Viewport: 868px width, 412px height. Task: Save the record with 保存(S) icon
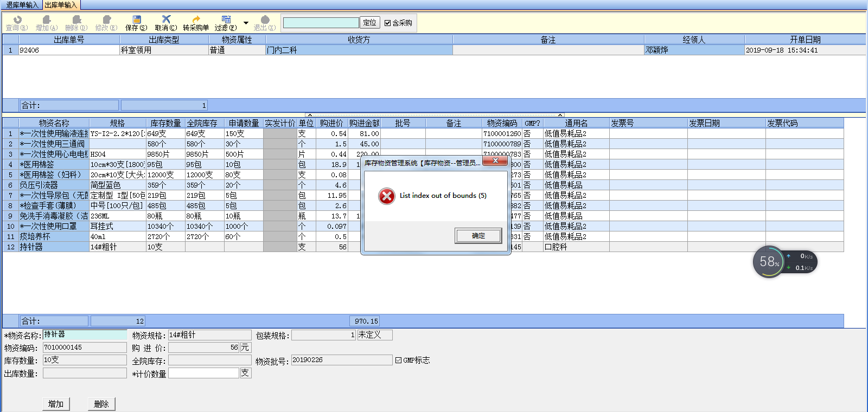[136, 23]
